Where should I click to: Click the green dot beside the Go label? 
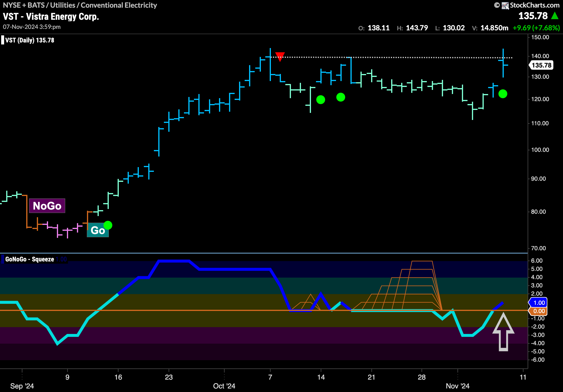pos(108,225)
